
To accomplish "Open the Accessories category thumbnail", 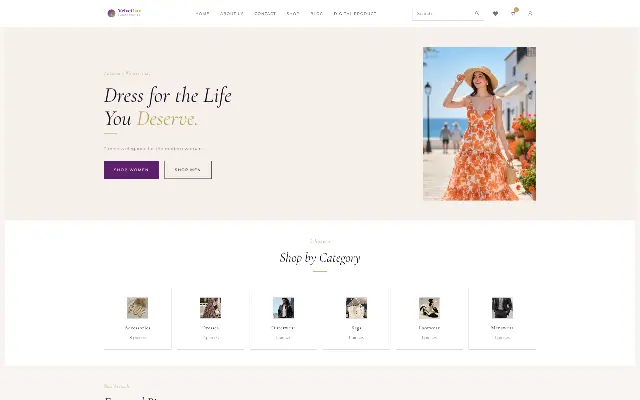I will point(138,308).
